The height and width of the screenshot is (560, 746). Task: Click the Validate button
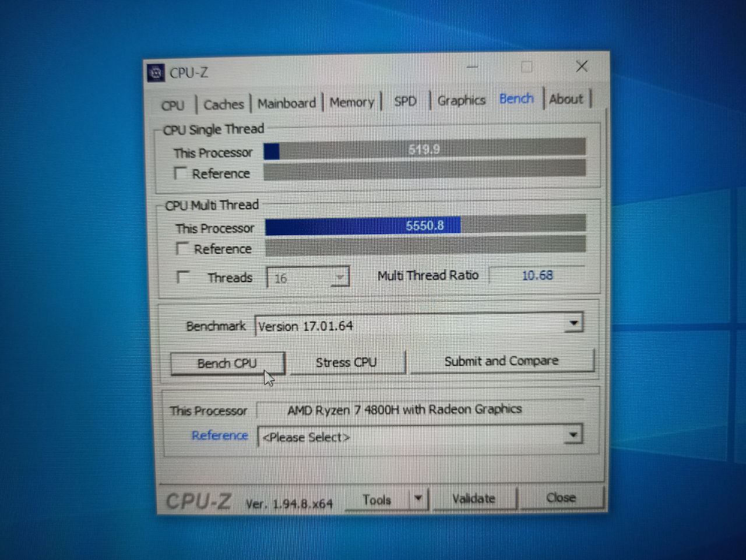pos(473,499)
